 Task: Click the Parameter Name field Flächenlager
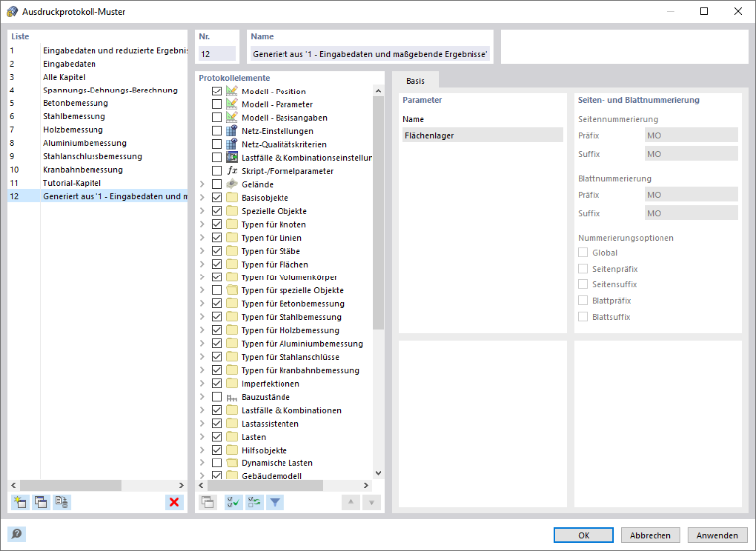click(x=482, y=135)
